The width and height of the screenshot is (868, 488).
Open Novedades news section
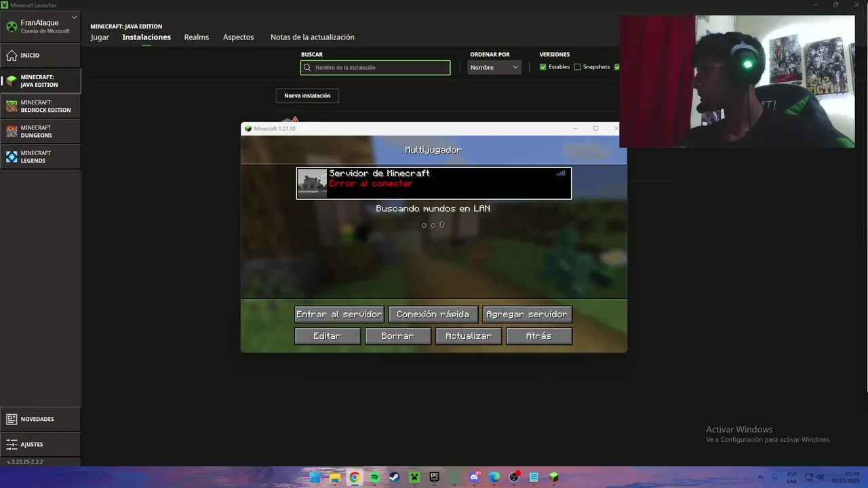(41, 419)
